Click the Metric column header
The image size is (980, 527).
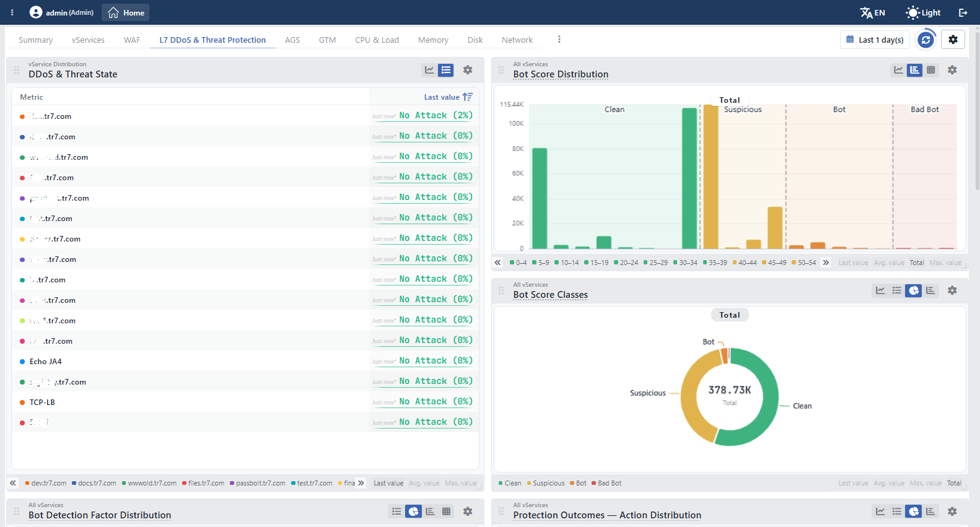[32, 97]
